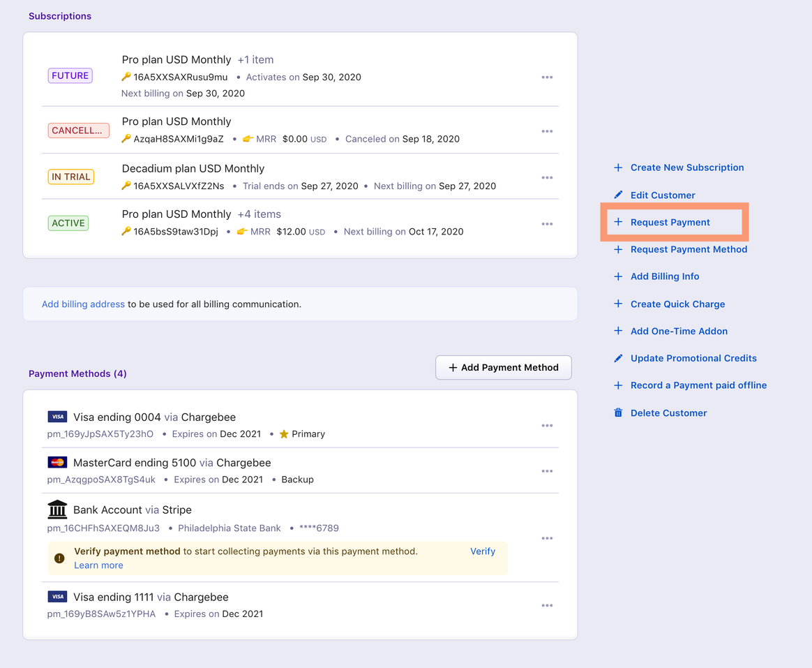The image size is (812, 668).
Task: Choose Request Payment from the actions list
Action: [670, 223]
